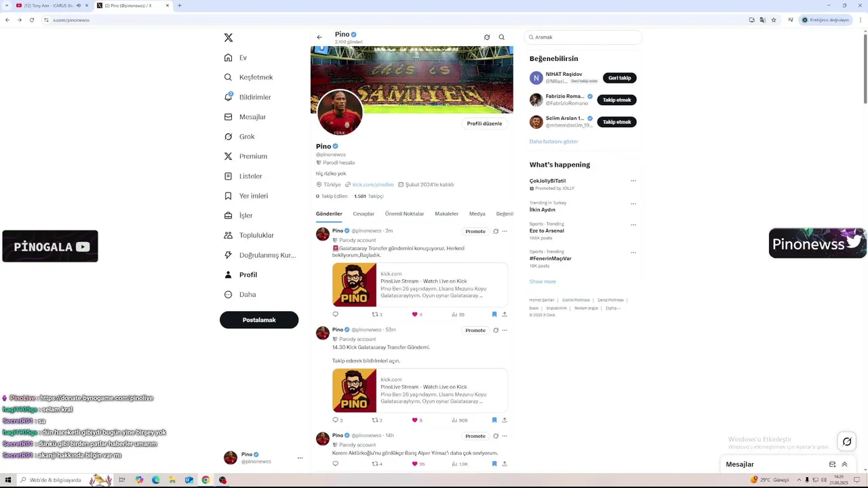Switch to the Önemli Noktalar tab
The image size is (868, 488).
tap(404, 213)
